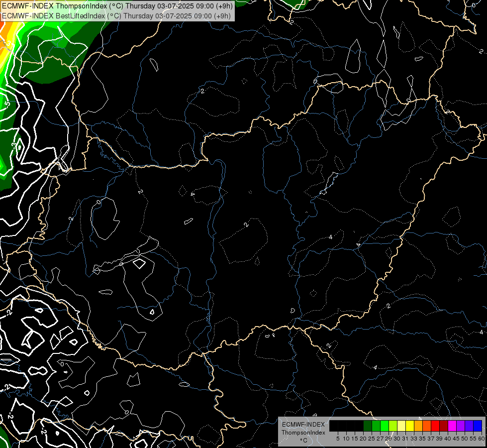Click the legend tick label "45"
Screen dimensions: 487x448
(456, 439)
